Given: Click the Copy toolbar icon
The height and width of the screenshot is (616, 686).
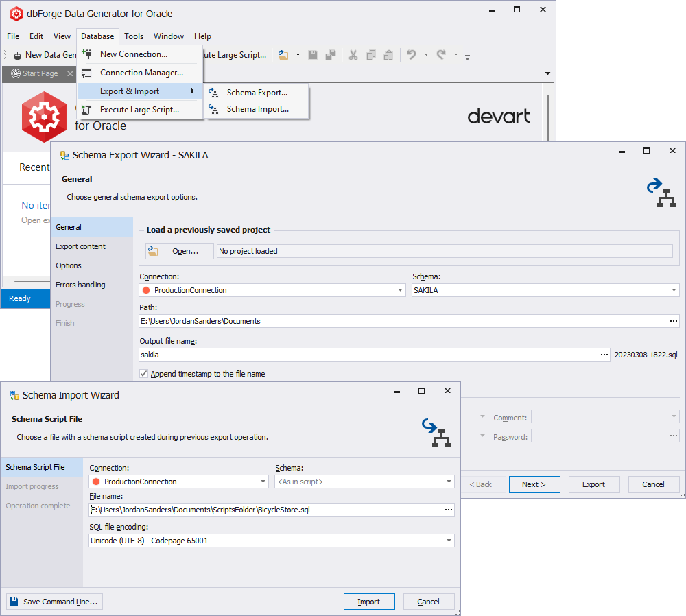Looking at the screenshot, I should point(371,55).
